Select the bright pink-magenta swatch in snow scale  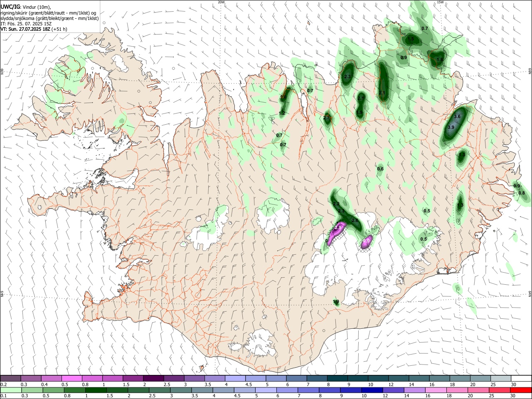click(x=71, y=378)
